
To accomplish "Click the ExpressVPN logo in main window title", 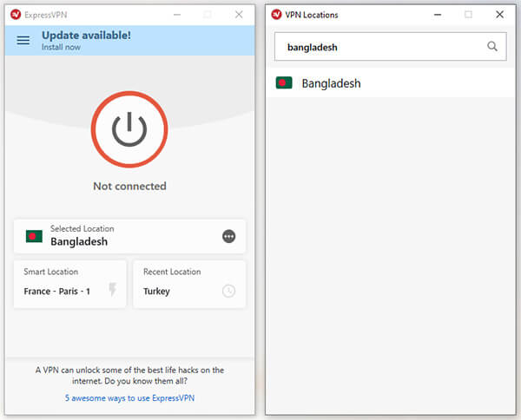I will point(16,15).
